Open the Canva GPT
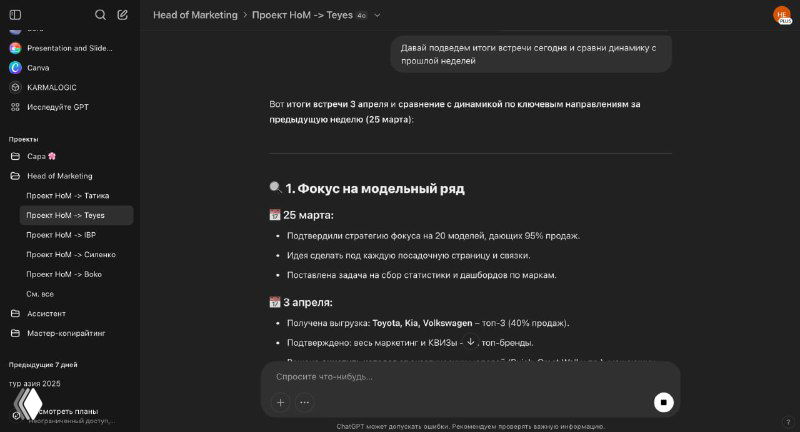Screen dimensions: 800x432 click(38, 67)
